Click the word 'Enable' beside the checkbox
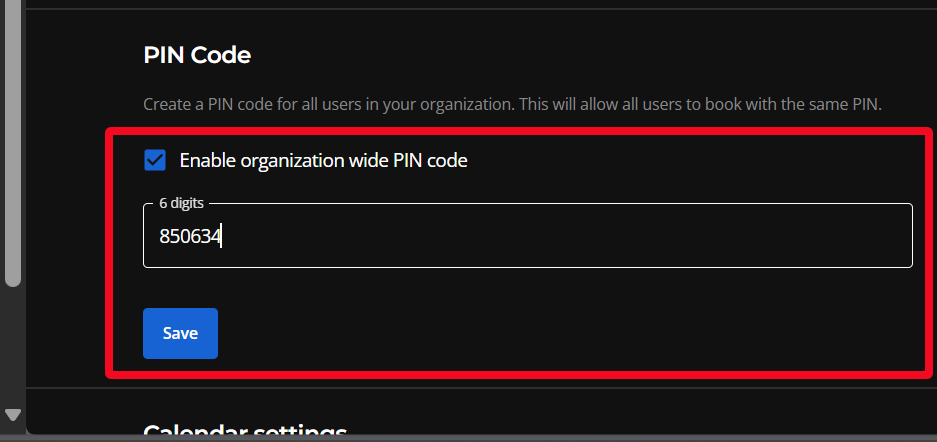The image size is (937, 442). (x=206, y=160)
